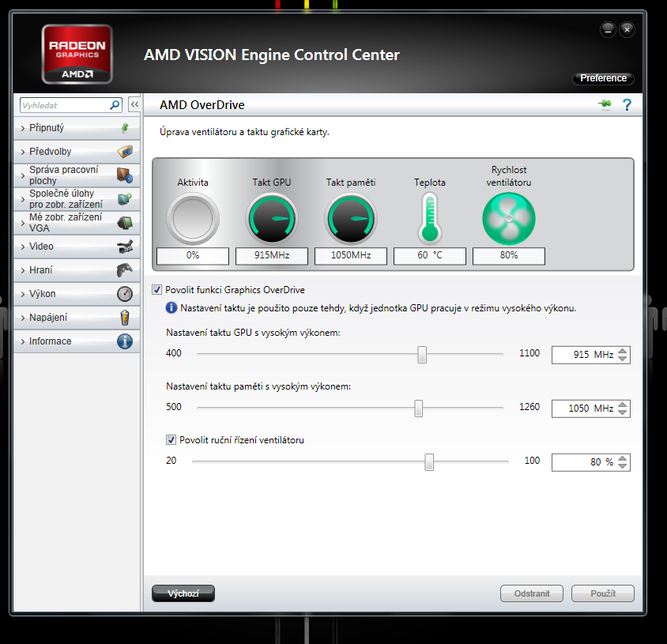Click the Společné úlohy display tasks icon
667x644 pixels.
click(125, 198)
